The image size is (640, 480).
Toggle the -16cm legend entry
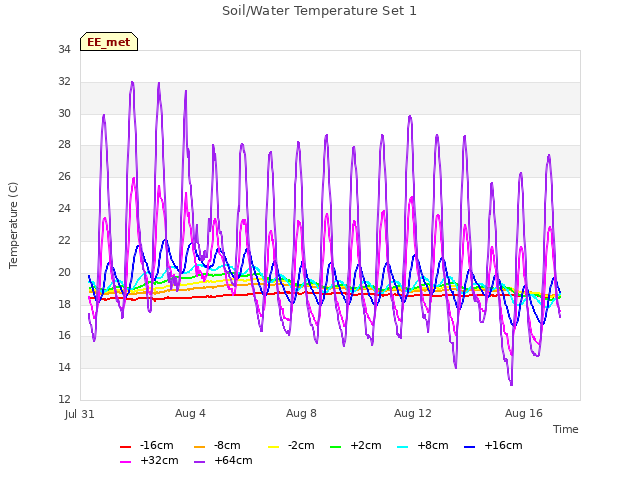coord(147,445)
